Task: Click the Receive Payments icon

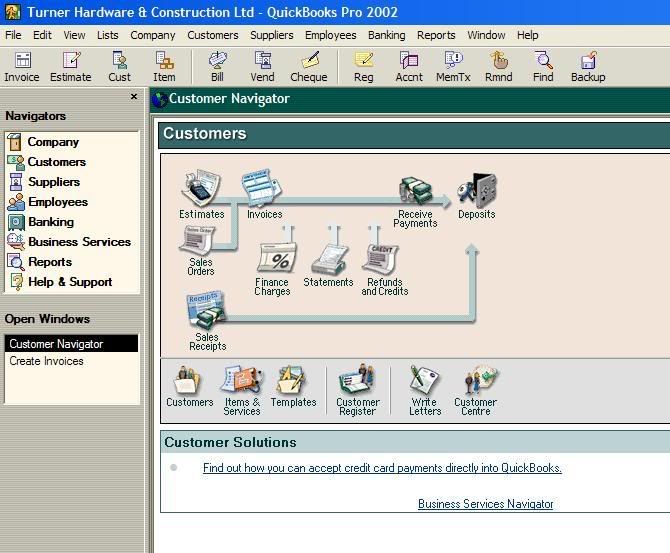Action: coord(415,202)
